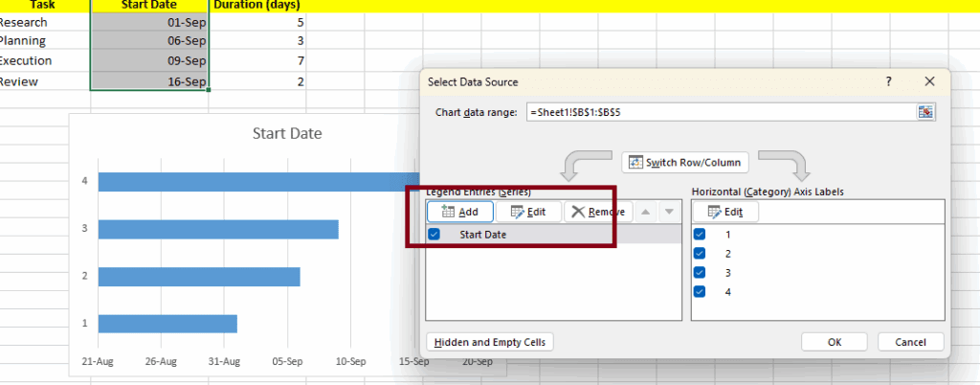Click the Help question mark in dialog

tap(888, 82)
